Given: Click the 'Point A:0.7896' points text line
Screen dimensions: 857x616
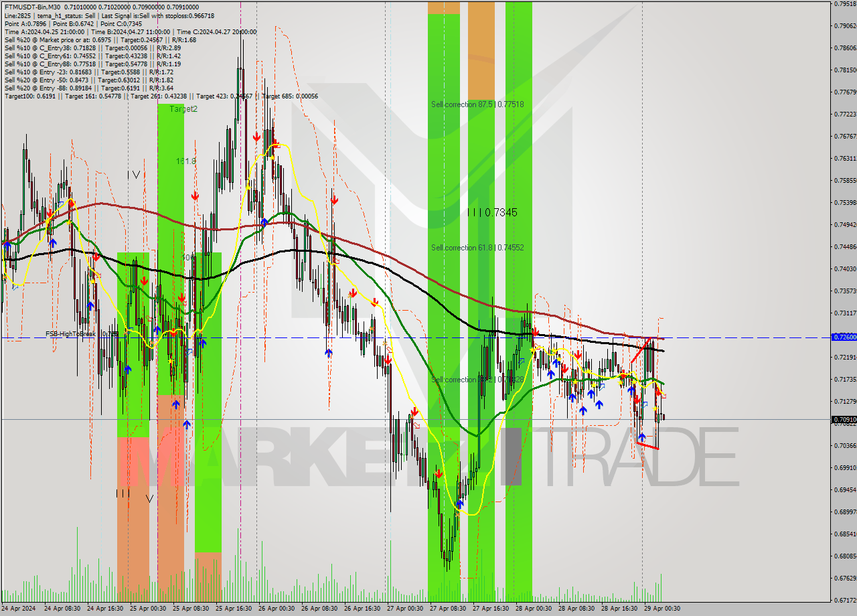Looking at the screenshot, I should click(x=73, y=23).
